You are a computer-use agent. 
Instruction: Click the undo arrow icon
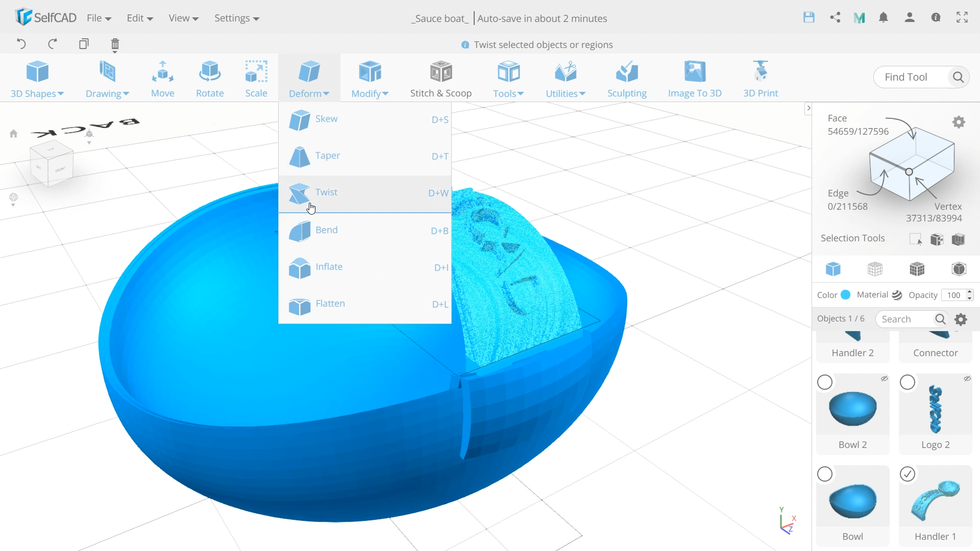coord(21,44)
